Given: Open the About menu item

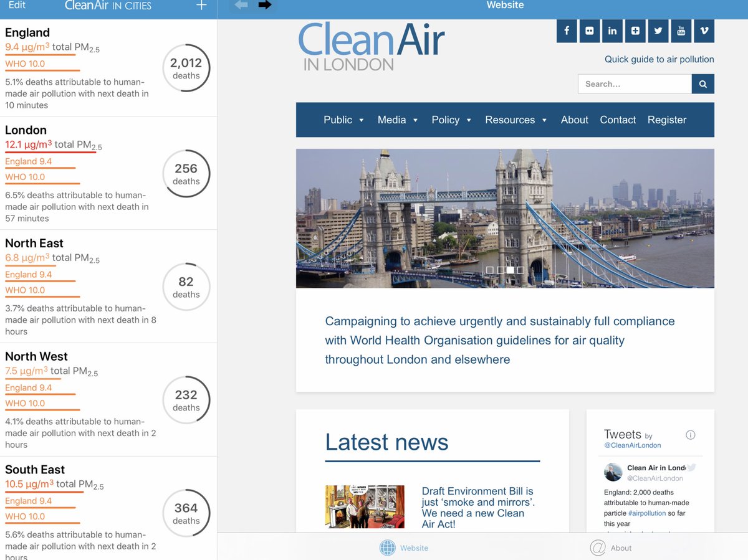Looking at the screenshot, I should tap(574, 120).
